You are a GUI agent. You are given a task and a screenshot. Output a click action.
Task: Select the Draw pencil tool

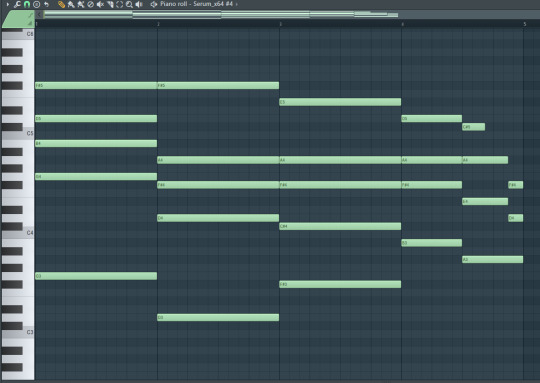pyautogui.click(x=61, y=4)
